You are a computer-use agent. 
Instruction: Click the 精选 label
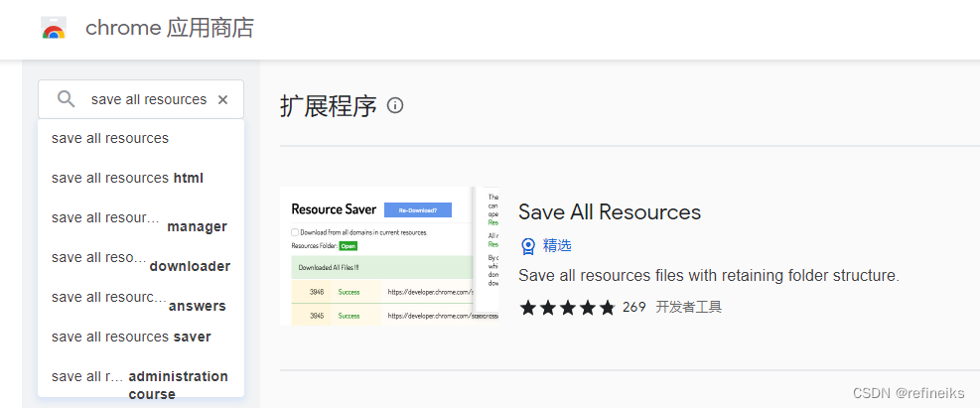(x=557, y=245)
